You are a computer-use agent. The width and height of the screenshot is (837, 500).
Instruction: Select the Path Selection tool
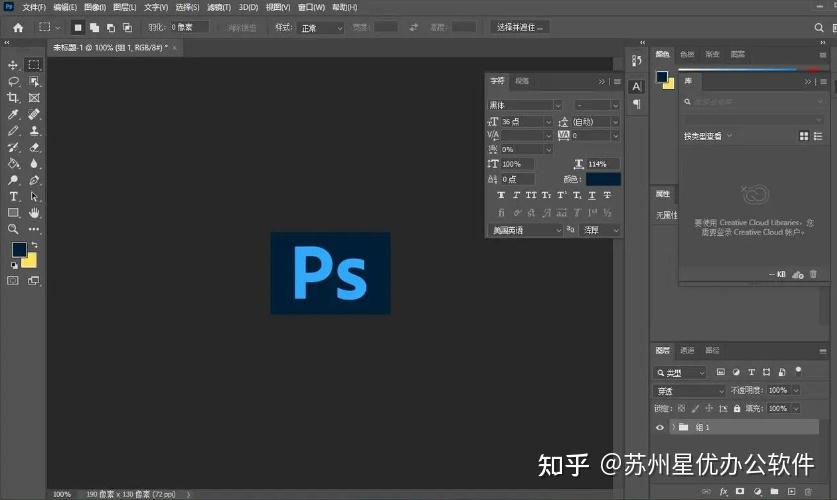click(x=34, y=196)
